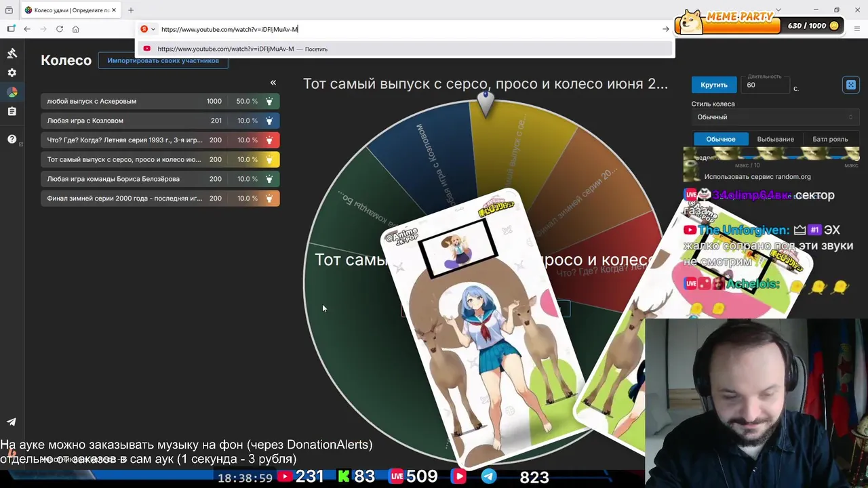Open the help question mark icon
This screenshot has width=868, height=488.
pyautogui.click(x=12, y=139)
